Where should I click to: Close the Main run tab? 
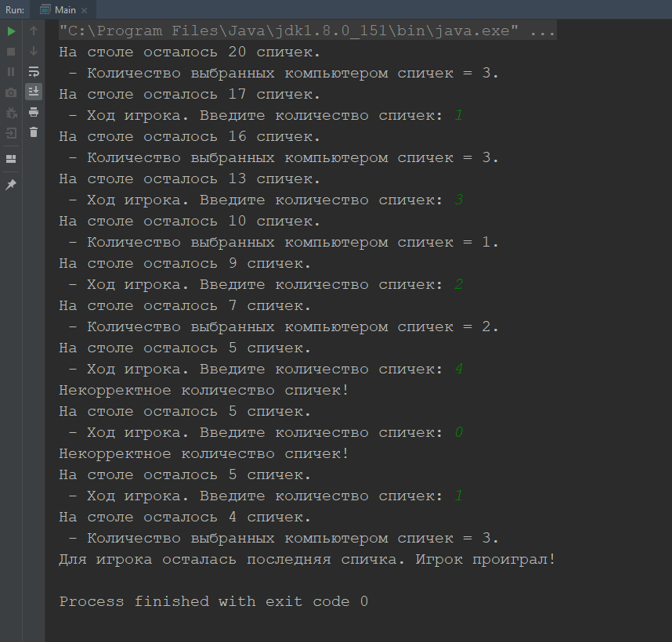click(85, 10)
